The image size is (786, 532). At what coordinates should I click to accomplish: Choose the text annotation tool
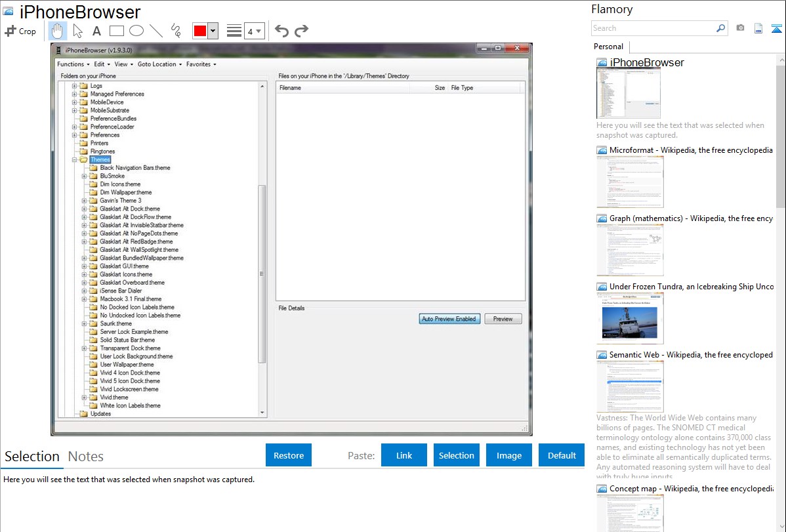96,31
